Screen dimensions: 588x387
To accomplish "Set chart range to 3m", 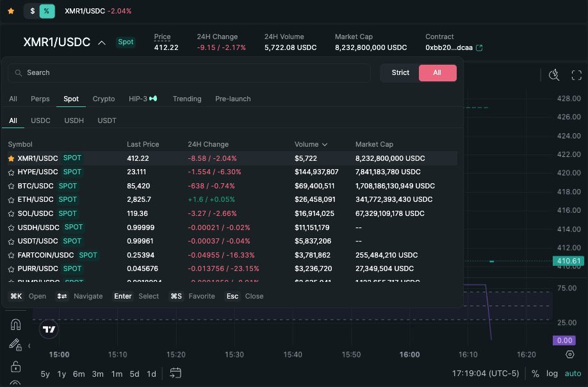I will pos(98,374).
